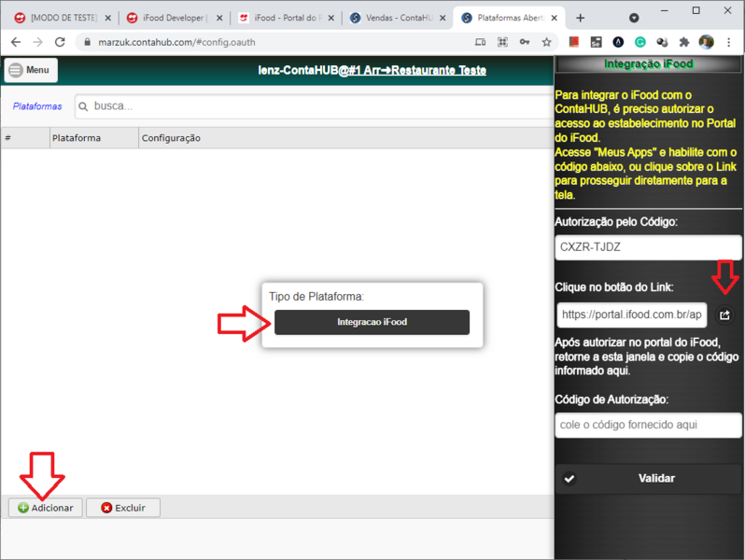
Task: Click the site lock security icon
Action: [87, 42]
